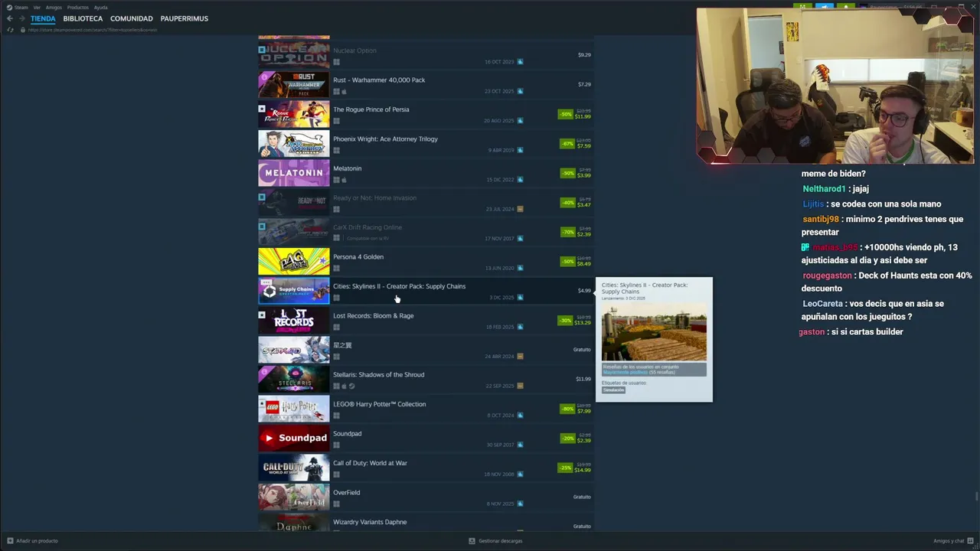Viewport: 980px width, 551px height.
Task: Click the store URL address field
Action: point(93,30)
